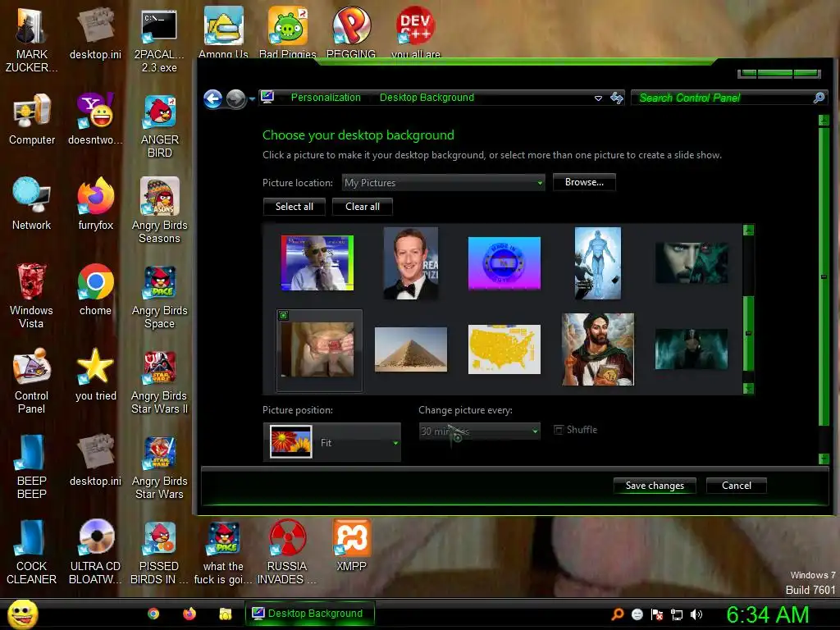
Task: Select the XMPP desktop shortcut
Action: [351, 546]
